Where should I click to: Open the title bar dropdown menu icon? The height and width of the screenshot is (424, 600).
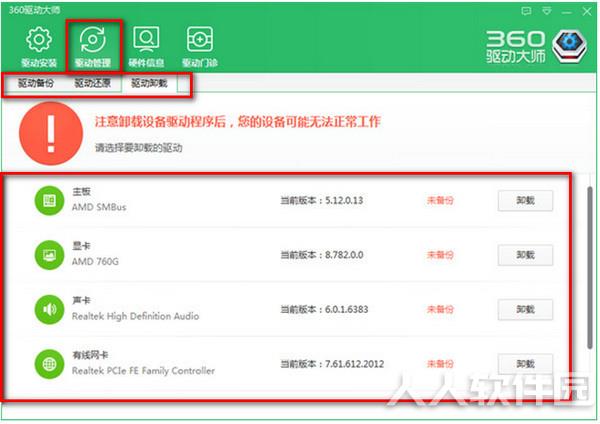point(547,11)
